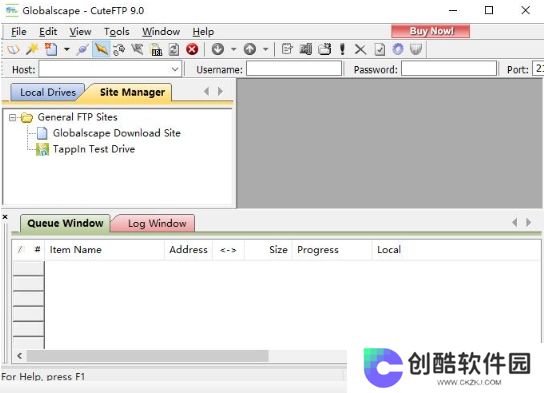Click the Buy Now! button
Screen dimensions: 547x393
[430, 31]
